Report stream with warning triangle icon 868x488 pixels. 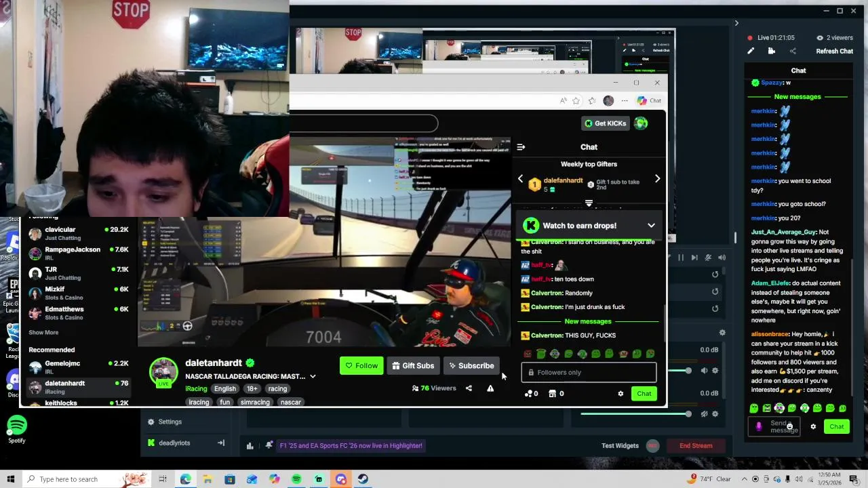[490, 388]
